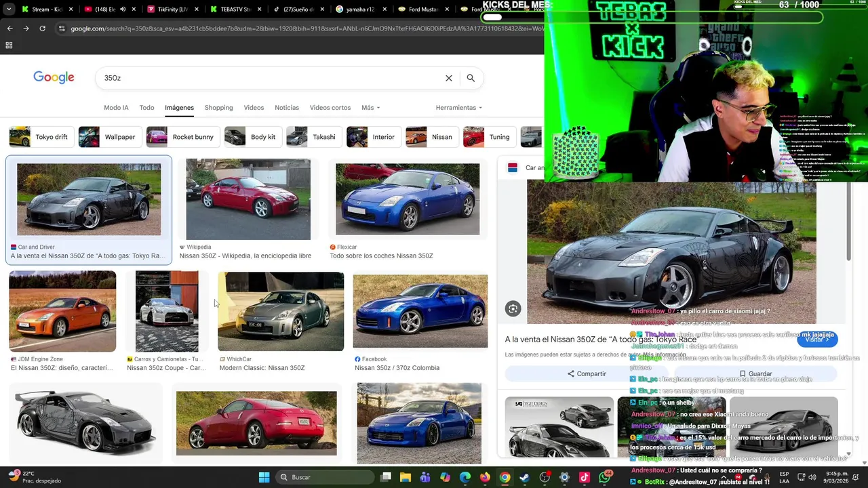Open JDM Engine Zone result link
Image resolution: width=868 pixels, height=488 pixels.
62,368
